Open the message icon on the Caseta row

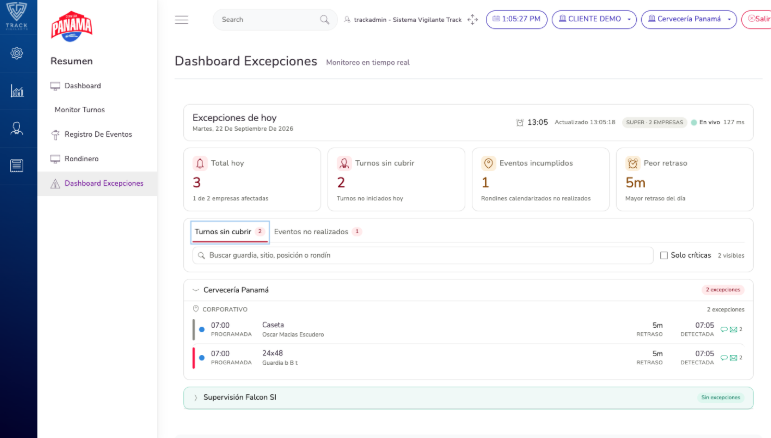click(724, 329)
